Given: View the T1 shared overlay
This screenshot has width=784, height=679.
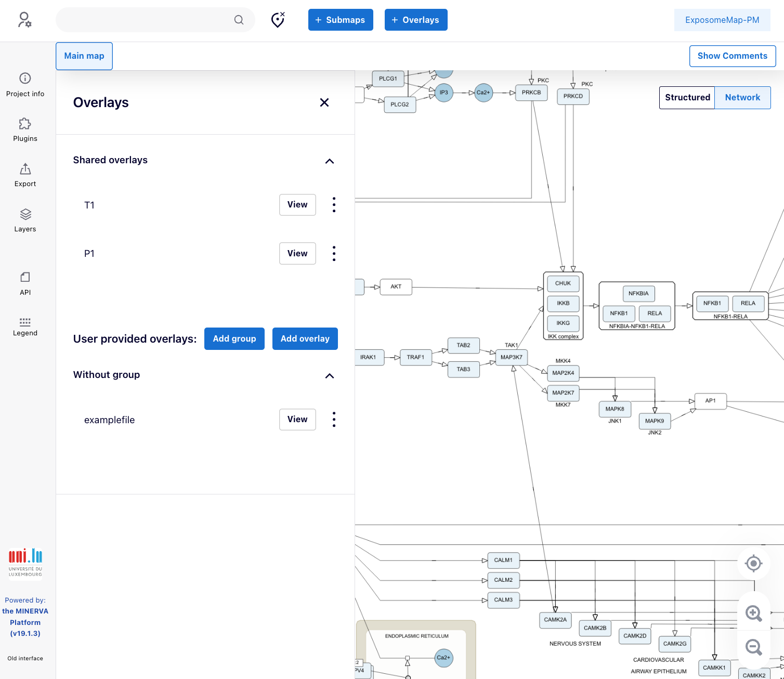Looking at the screenshot, I should (x=297, y=205).
